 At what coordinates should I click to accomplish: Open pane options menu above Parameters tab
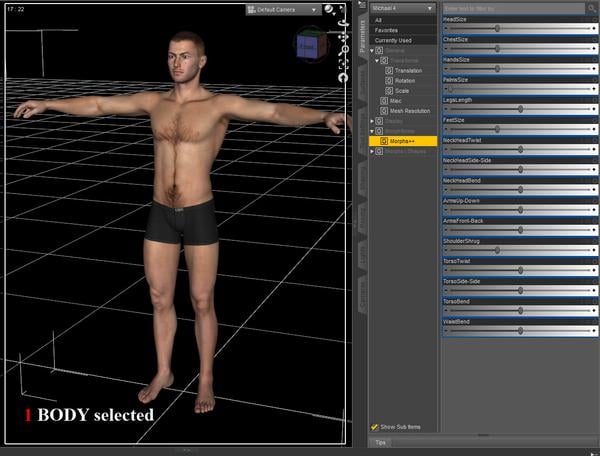point(362,5)
